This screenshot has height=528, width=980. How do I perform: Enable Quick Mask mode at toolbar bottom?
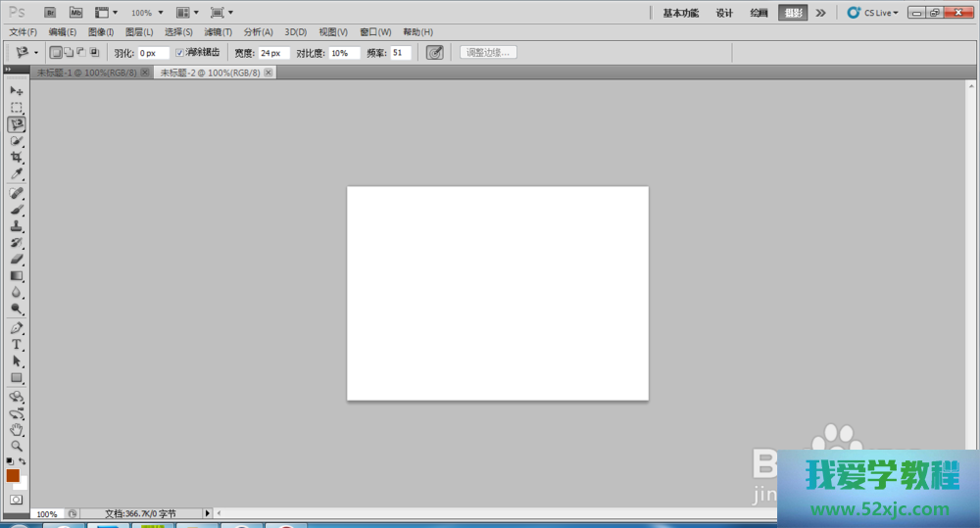pyautogui.click(x=17, y=500)
